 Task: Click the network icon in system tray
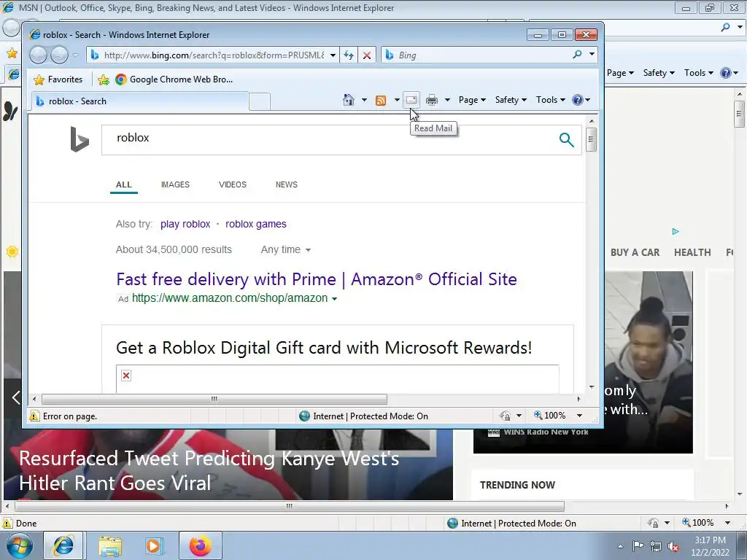pyautogui.click(x=656, y=546)
